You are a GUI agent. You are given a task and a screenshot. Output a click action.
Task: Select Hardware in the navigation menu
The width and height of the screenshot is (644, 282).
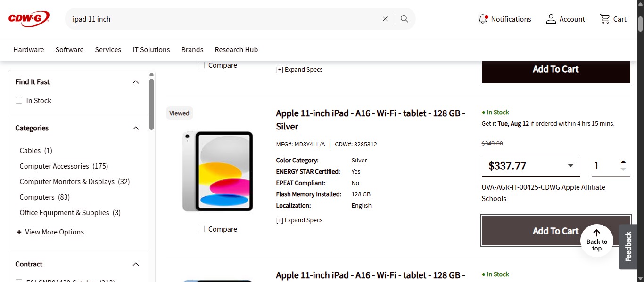(28, 49)
